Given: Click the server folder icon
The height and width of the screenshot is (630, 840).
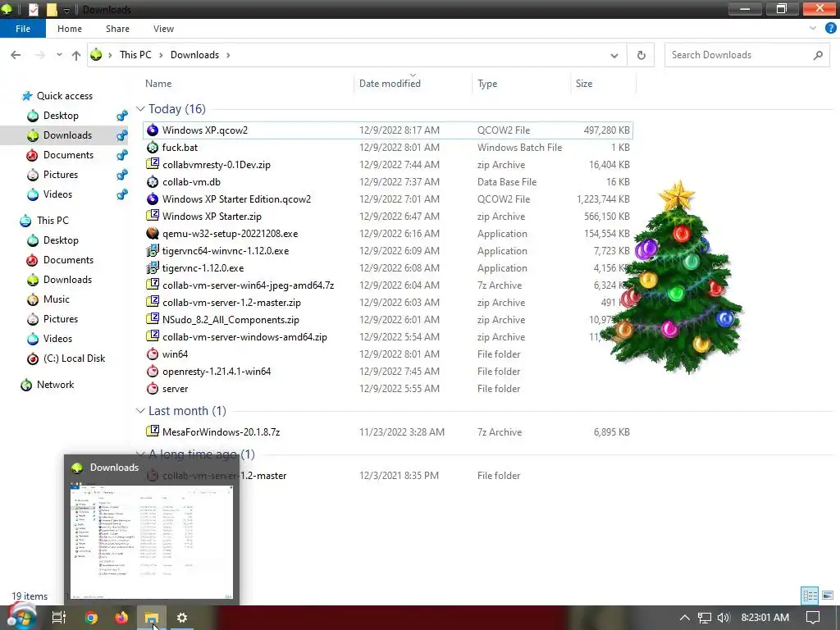Looking at the screenshot, I should click(153, 388).
